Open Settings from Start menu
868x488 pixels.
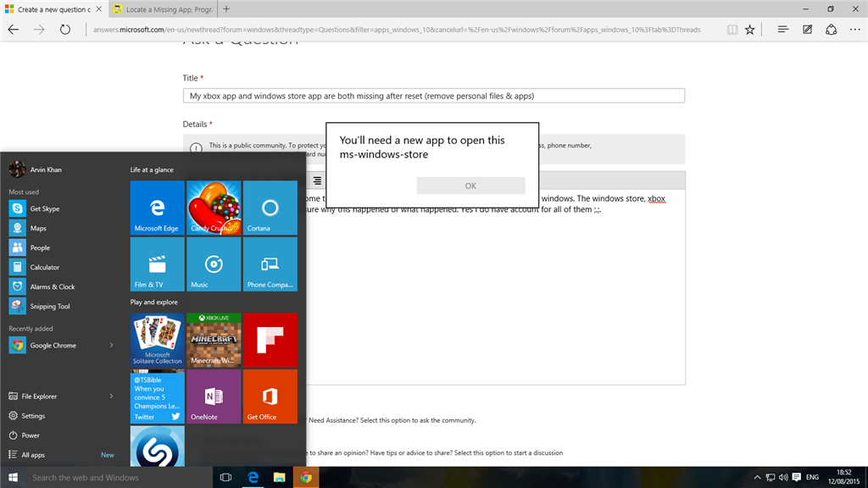[61, 415]
